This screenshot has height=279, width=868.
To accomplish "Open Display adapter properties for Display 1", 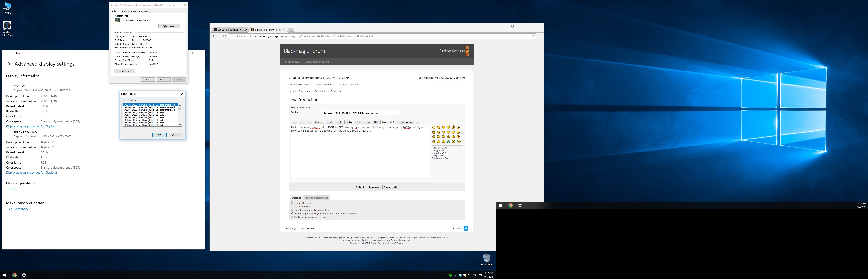I will click(x=31, y=127).
